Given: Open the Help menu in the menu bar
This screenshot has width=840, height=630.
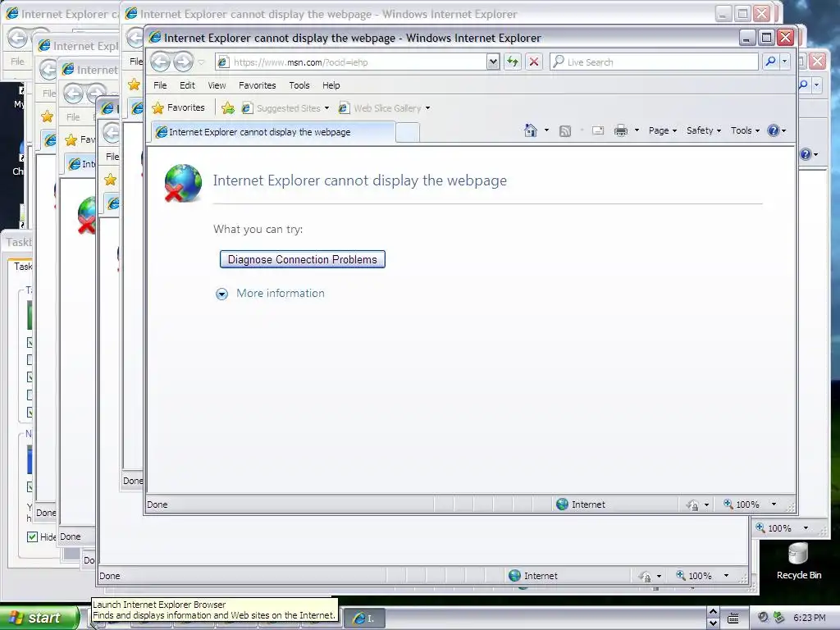Looking at the screenshot, I should pos(331,85).
